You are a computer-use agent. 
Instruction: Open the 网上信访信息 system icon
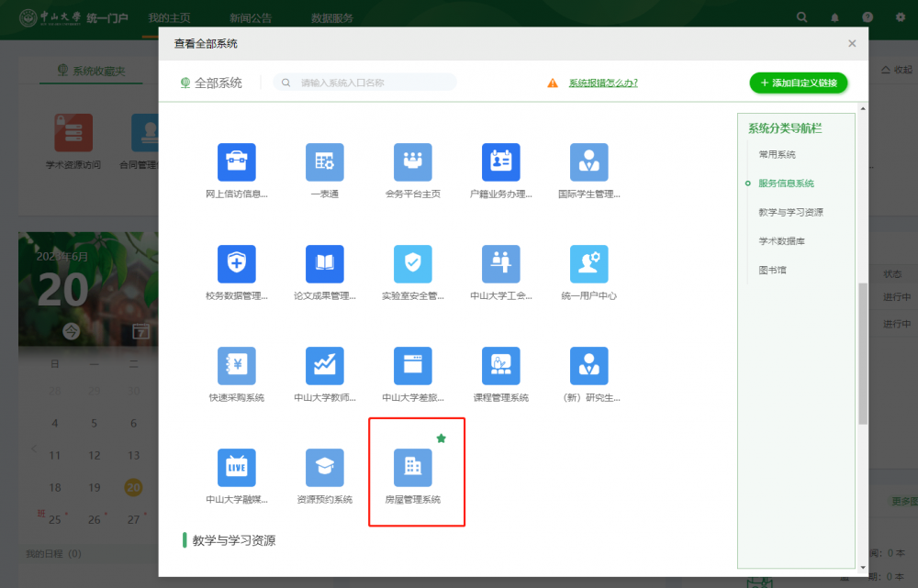pyautogui.click(x=237, y=162)
